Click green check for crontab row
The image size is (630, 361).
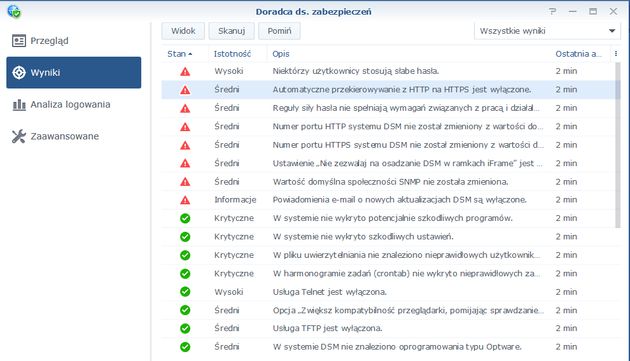tap(185, 274)
